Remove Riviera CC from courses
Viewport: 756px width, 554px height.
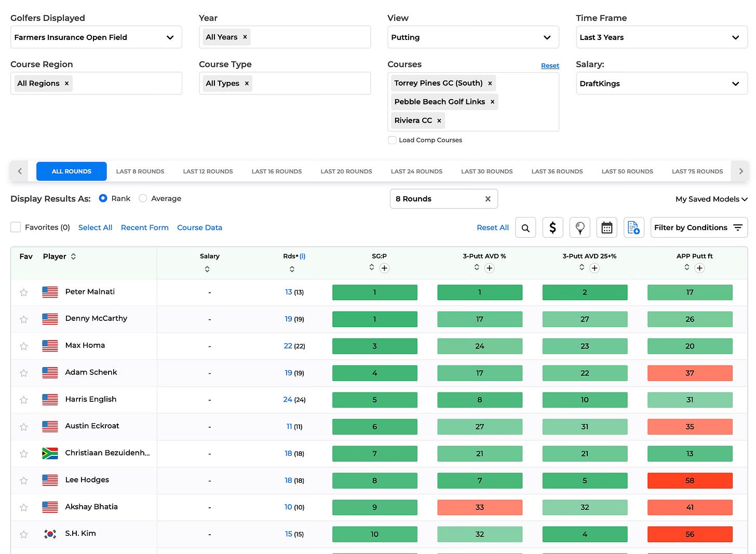click(439, 120)
